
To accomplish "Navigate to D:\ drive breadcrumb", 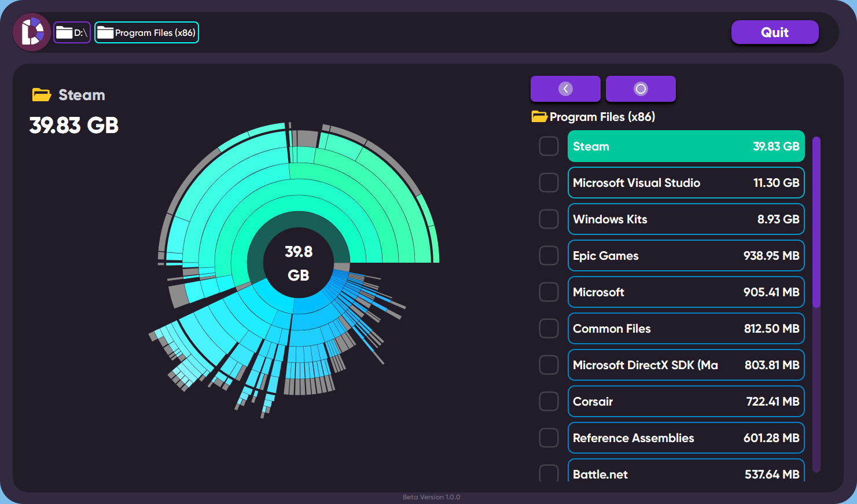I will point(72,32).
